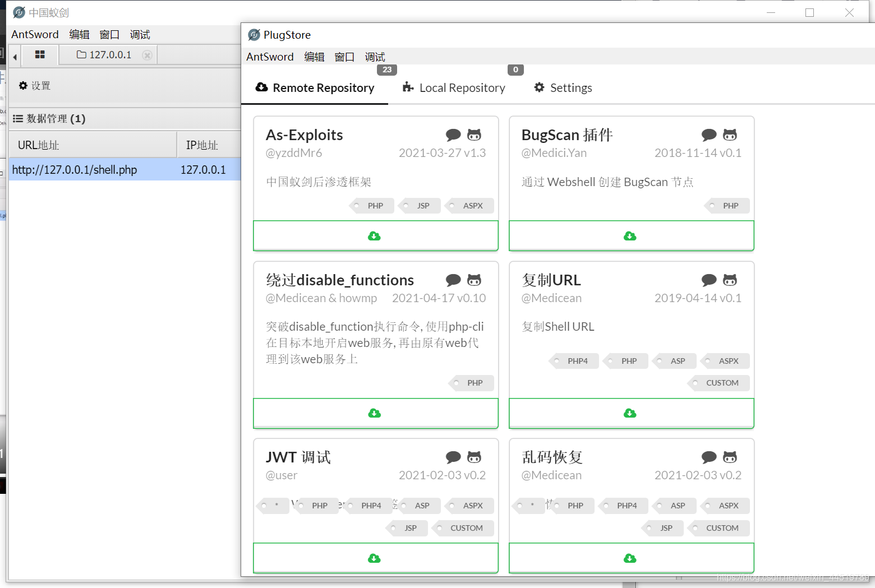The image size is (875, 588).
Task: Click the left arrow in main window tab bar
Action: [x=15, y=57]
